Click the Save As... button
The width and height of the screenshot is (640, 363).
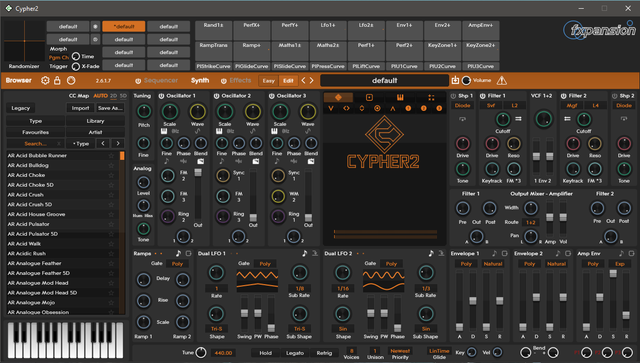pos(110,108)
